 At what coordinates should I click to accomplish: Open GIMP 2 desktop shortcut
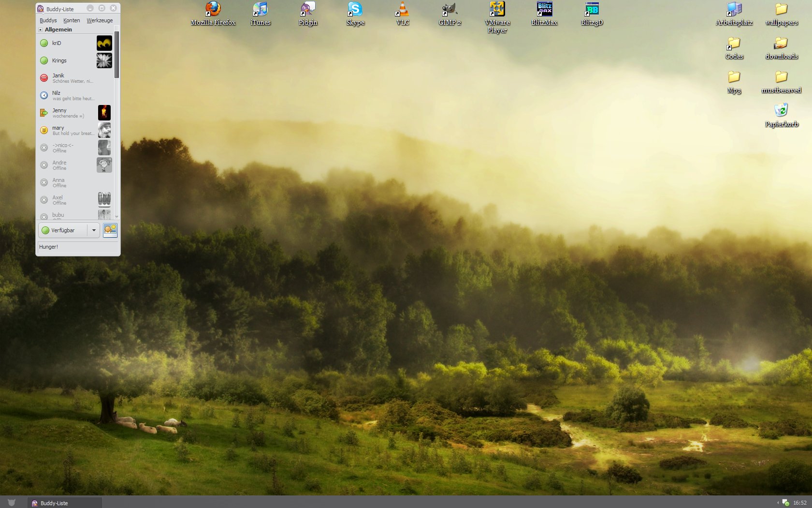pos(449,10)
